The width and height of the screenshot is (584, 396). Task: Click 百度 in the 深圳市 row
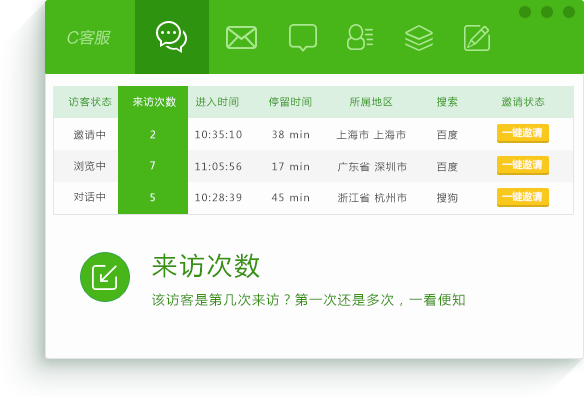(447, 167)
